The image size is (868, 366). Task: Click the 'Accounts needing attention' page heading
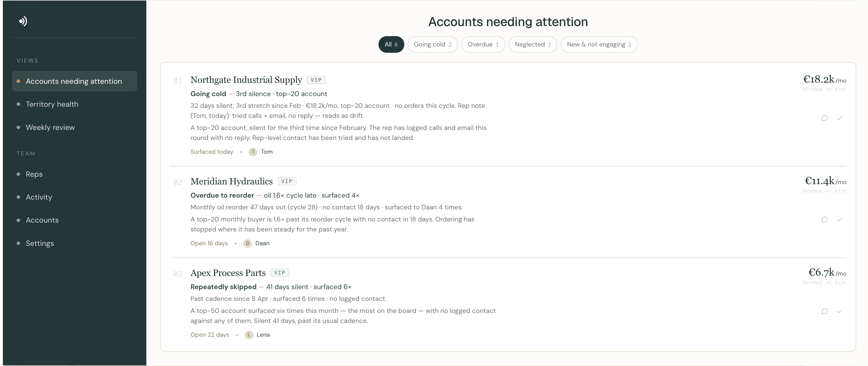(508, 22)
